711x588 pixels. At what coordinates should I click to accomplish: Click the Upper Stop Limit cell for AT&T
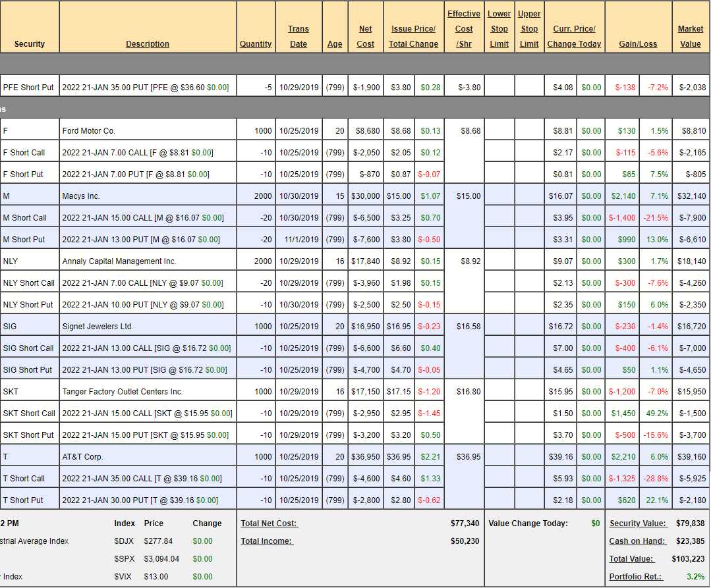tap(529, 457)
